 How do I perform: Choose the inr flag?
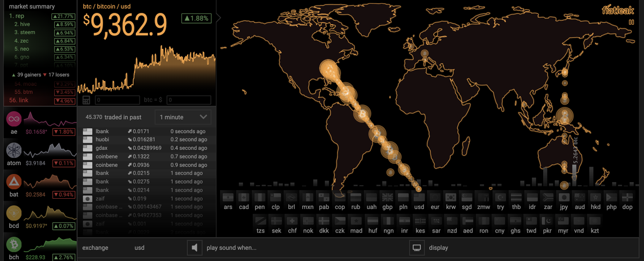(x=404, y=221)
